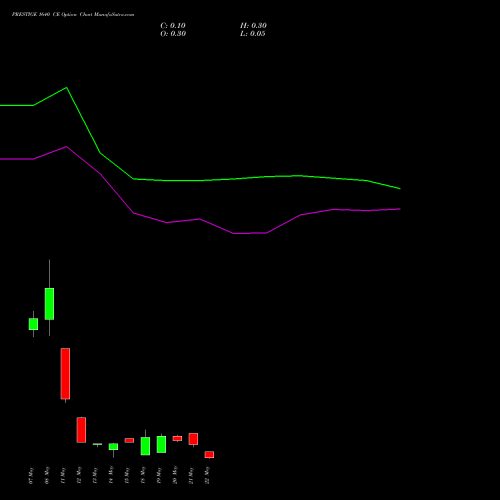Select the low value L: 0.05

click(x=253, y=34)
